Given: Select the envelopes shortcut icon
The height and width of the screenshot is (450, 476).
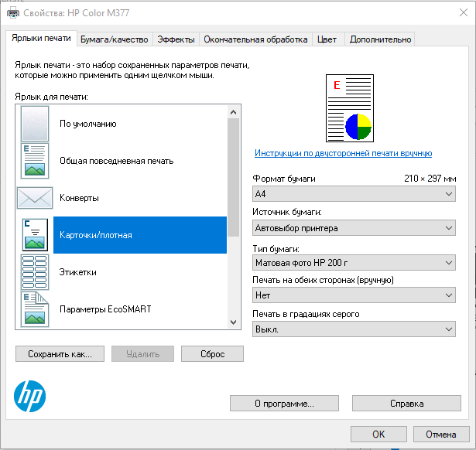Looking at the screenshot, I should tap(35, 198).
